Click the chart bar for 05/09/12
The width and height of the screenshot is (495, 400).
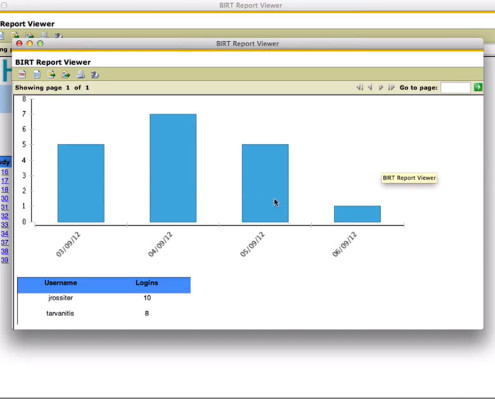pos(265,183)
